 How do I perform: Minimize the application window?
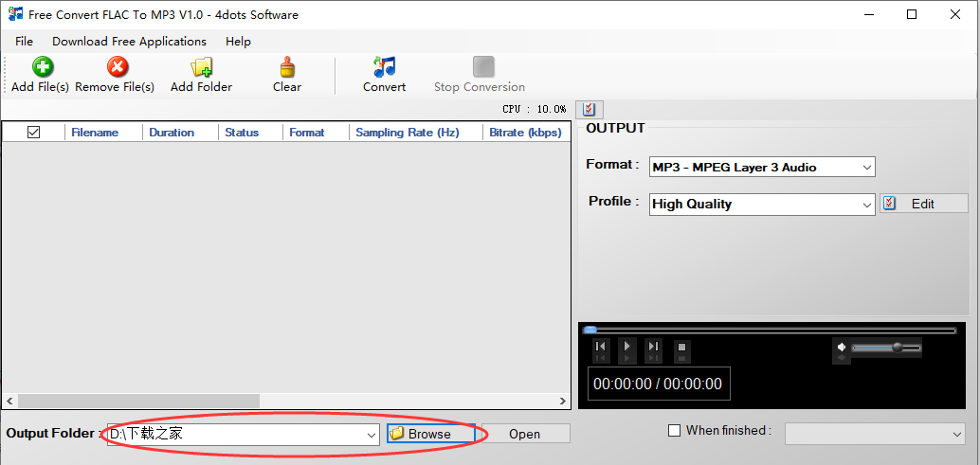click(x=869, y=14)
